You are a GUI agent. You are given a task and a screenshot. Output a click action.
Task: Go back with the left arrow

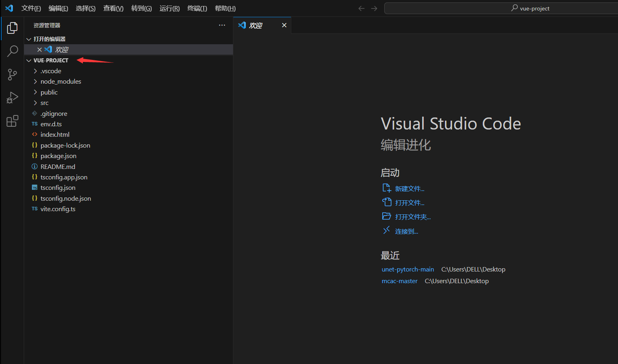tap(361, 8)
